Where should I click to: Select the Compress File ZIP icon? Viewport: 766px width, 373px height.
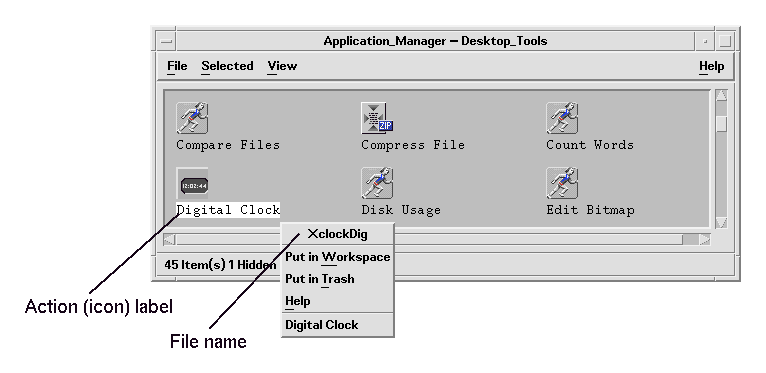click(377, 118)
